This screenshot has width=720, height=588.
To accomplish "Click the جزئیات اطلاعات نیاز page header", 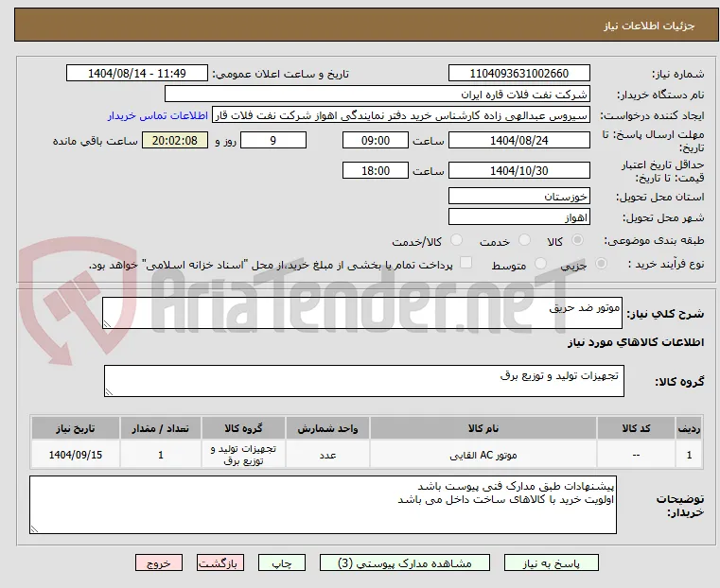I will (x=649, y=26).
